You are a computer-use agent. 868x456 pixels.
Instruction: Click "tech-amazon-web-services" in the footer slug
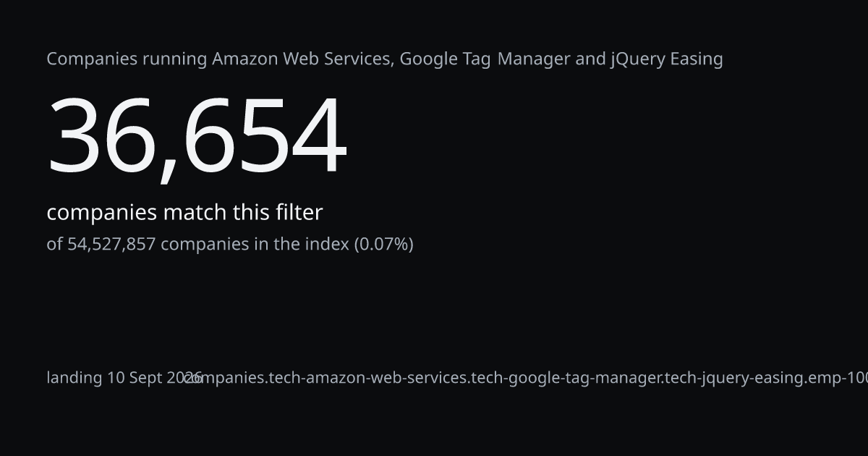367,378
